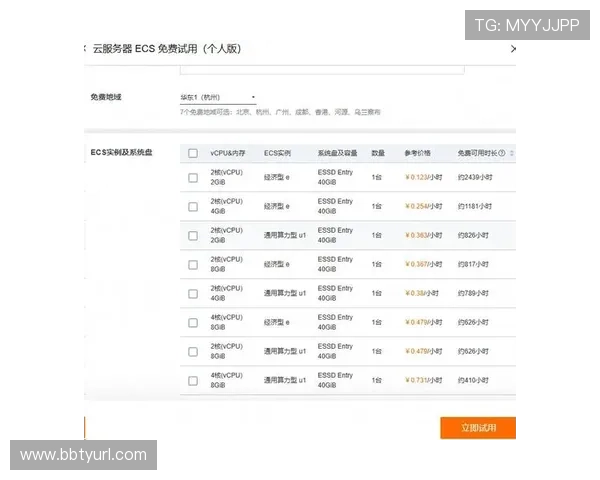Check the row lasting 约1181小时
This screenshot has height=480, width=600.
click(193, 207)
